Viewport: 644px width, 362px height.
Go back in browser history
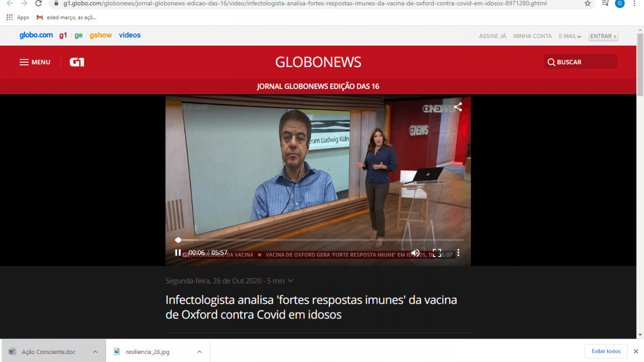[x=10, y=3]
